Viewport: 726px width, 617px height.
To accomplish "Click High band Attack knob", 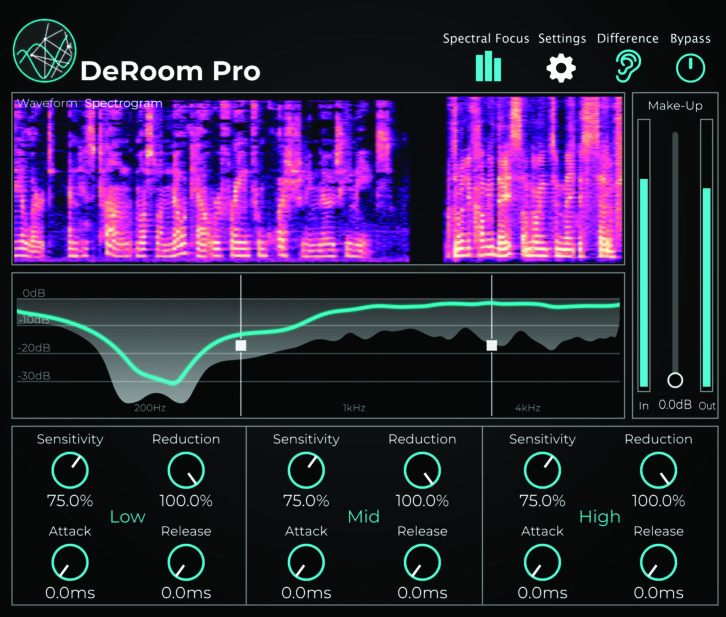I will click(542, 562).
